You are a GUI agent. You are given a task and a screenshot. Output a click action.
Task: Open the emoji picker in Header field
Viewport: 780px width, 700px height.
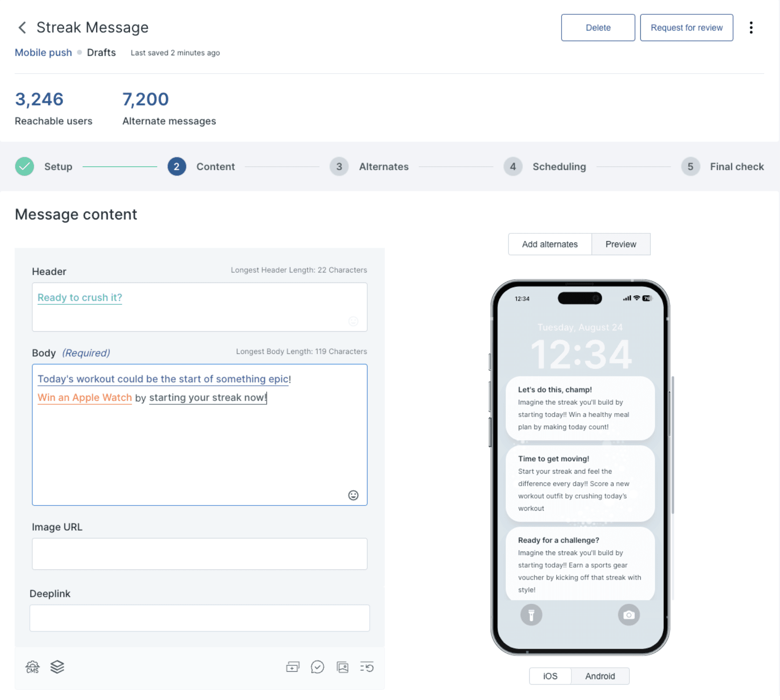353,321
